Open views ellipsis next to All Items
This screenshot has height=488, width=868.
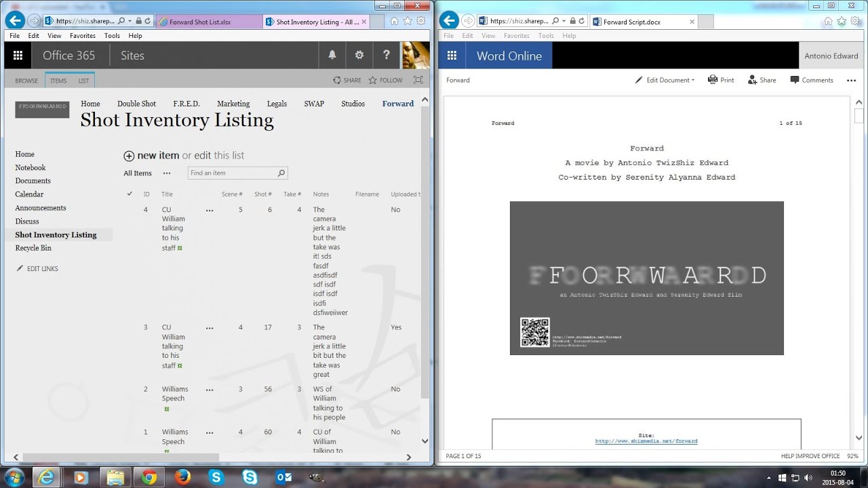[167, 173]
